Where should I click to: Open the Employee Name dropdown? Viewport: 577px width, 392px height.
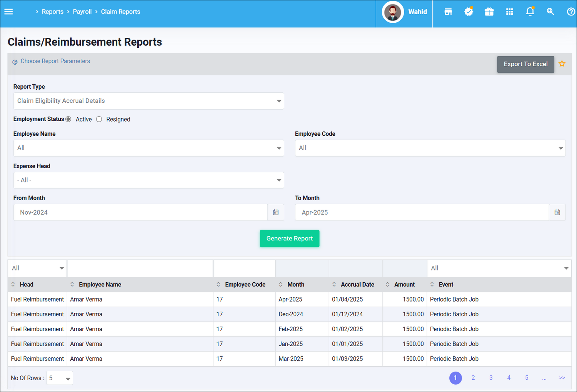pos(149,148)
